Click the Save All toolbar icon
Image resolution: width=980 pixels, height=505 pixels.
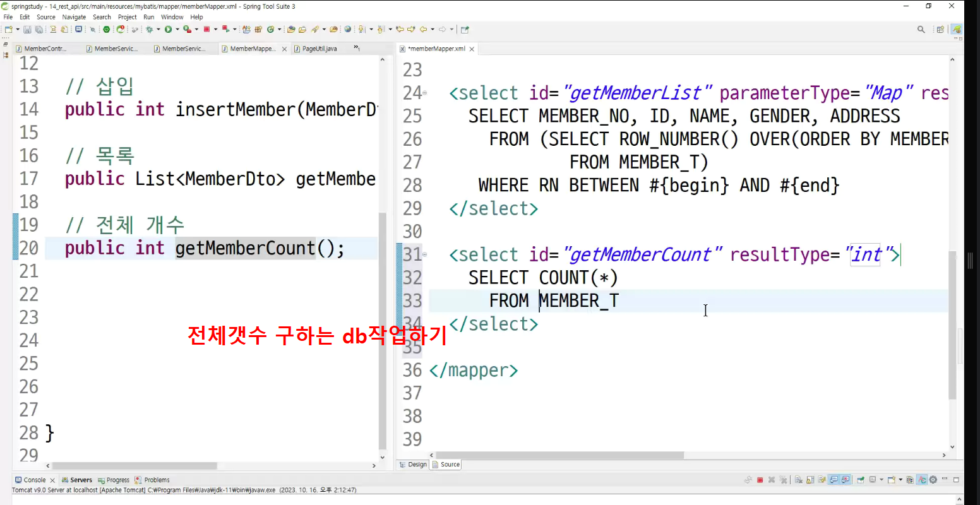(39, 29)
